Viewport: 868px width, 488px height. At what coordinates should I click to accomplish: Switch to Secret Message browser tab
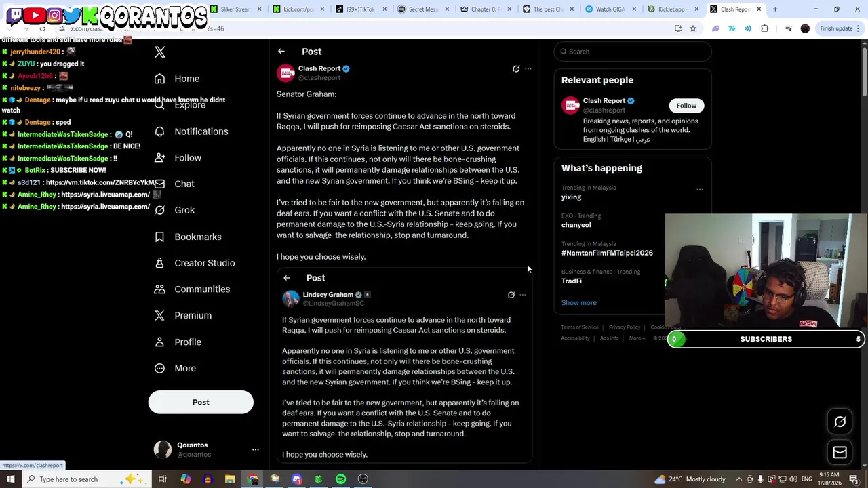point(422,9)
